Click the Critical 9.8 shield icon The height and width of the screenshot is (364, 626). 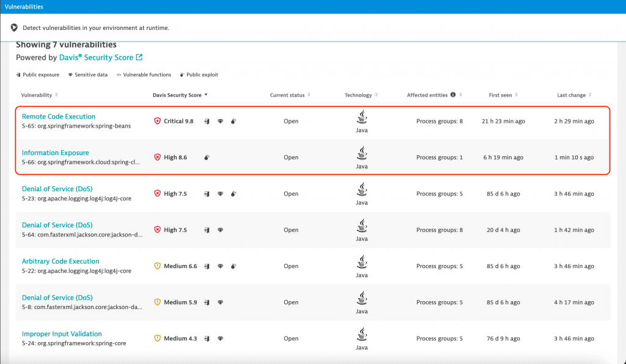[x=157, y=121]
